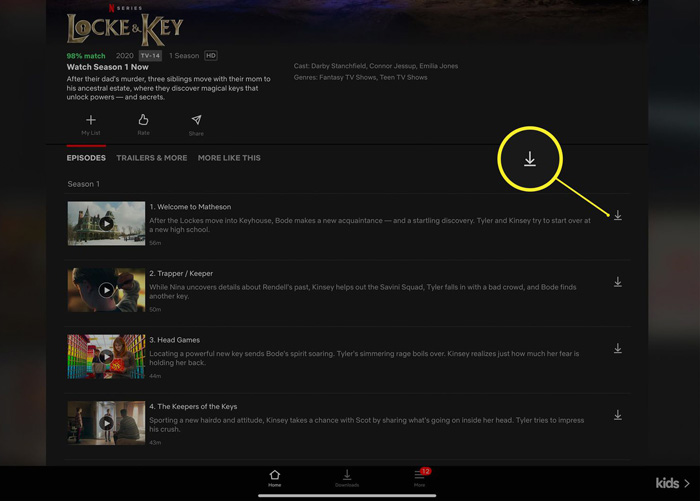This screenshot has height=501, width=700.
Task: Click the Cast line with Darby Stanchfield
Action: pos(376,66)
